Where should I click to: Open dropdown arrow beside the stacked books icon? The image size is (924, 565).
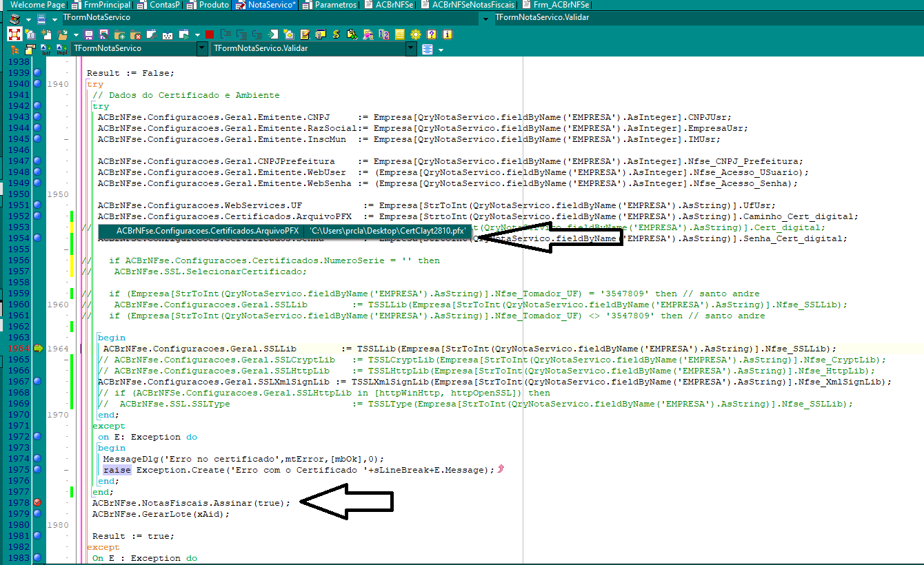coord(28,19)
